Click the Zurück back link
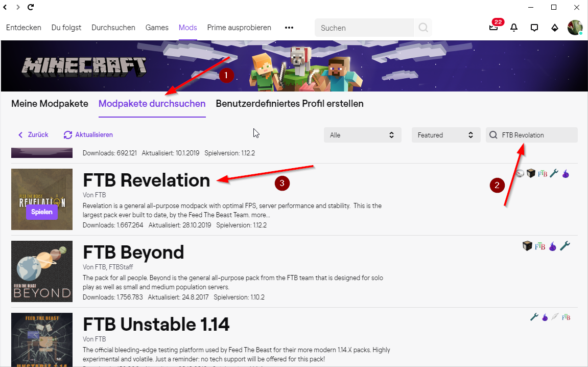This screenshot has height=367, width=588. click(x=33, y=135)
